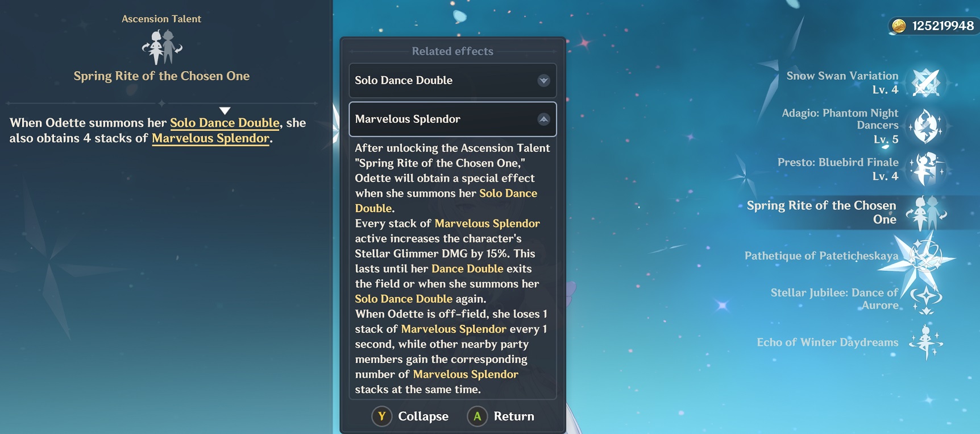Viewport: 980px width, 434px height.
Task: Select the Spring Rite of the Chosen One entry
Action: (846, 212)
